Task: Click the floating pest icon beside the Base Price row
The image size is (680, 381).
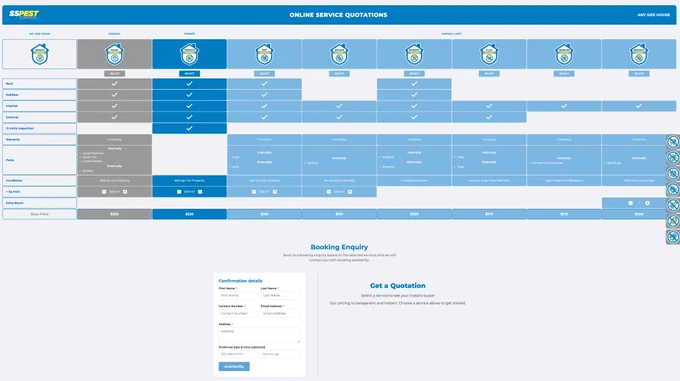Action: pos(673,221)
